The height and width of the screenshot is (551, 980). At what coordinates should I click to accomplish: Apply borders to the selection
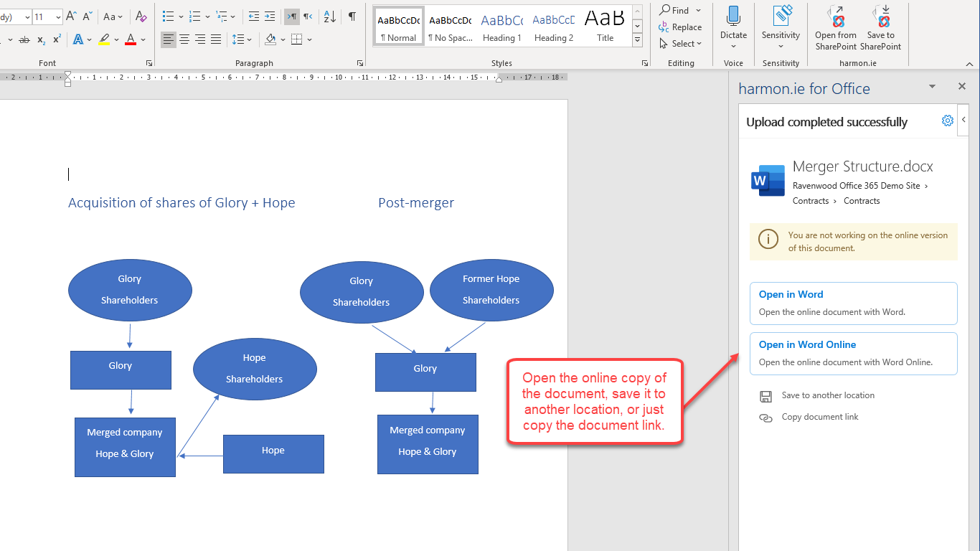(x=296, y=39)
